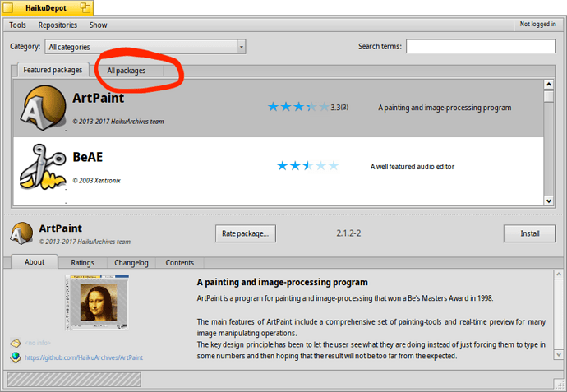Click the email icon next to <no info>

[x=16, y=343]
